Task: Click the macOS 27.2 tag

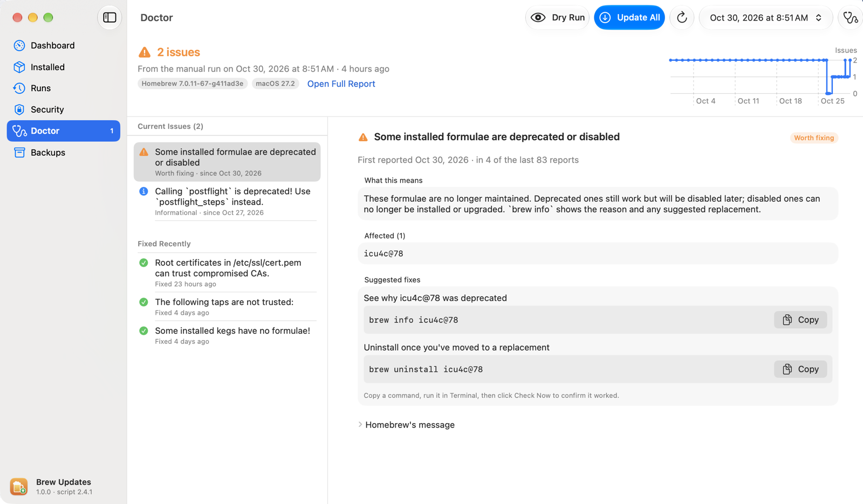Action: pyautogui.click(x=275, y=84)
